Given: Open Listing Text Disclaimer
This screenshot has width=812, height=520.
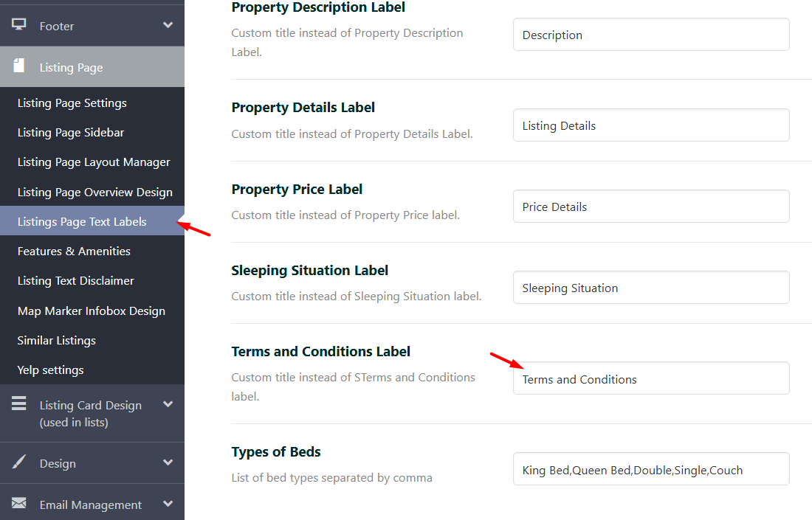Looking at the screenshot, I should [x=76, y=281].
